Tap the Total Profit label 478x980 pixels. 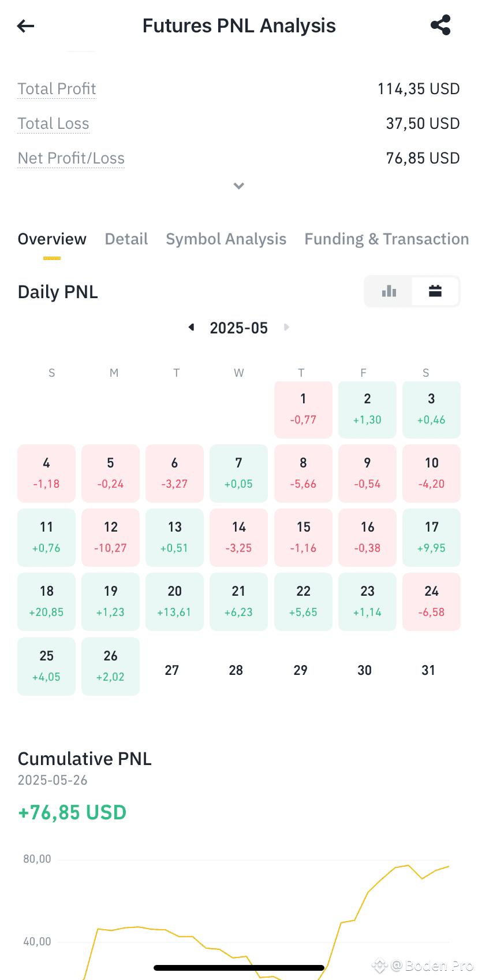57,89
